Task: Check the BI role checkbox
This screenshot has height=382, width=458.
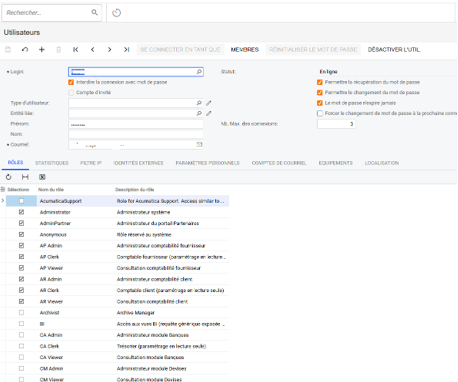Action: click(21, 324)
